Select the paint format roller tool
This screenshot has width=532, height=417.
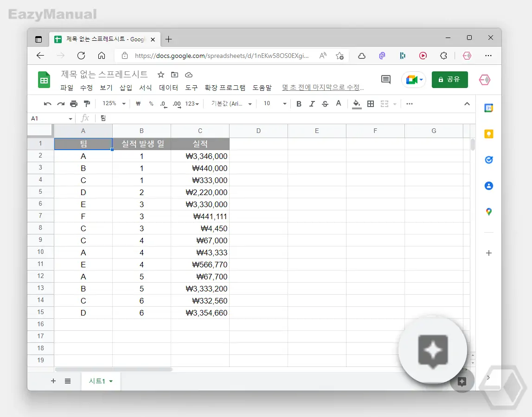click(87, 104)
